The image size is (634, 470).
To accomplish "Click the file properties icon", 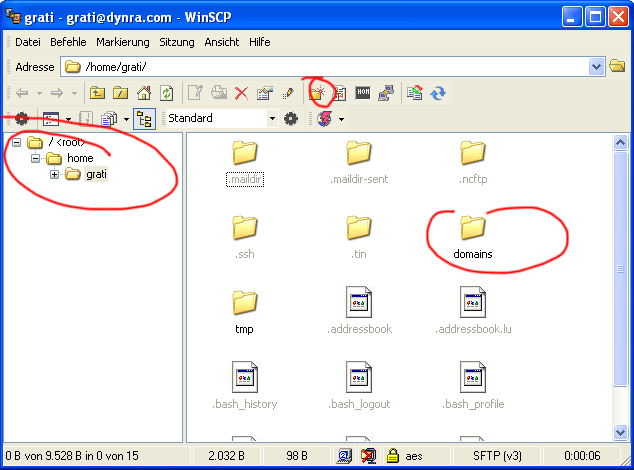I will click(265, 93).
